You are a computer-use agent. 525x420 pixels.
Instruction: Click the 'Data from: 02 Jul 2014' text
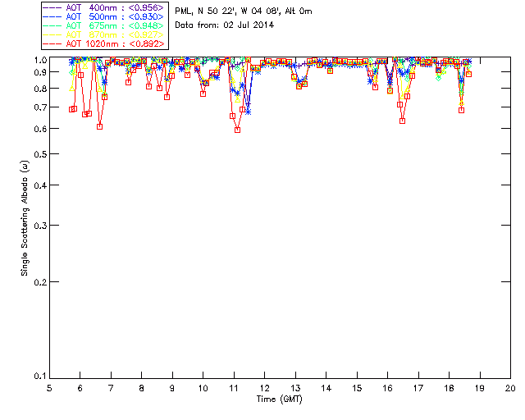(224, 25)
